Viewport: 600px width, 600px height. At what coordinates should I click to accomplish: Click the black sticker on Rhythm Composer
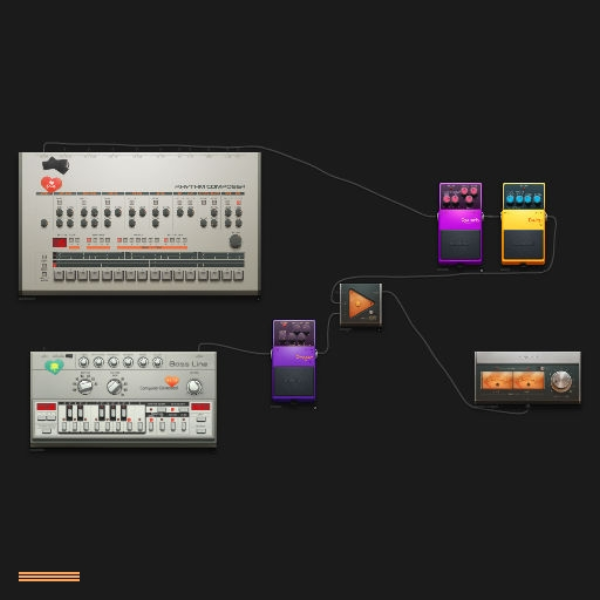click(x=56, y=165)
